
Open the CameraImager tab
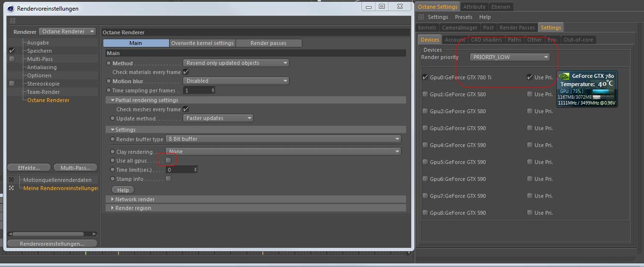[x=460, y=28]
